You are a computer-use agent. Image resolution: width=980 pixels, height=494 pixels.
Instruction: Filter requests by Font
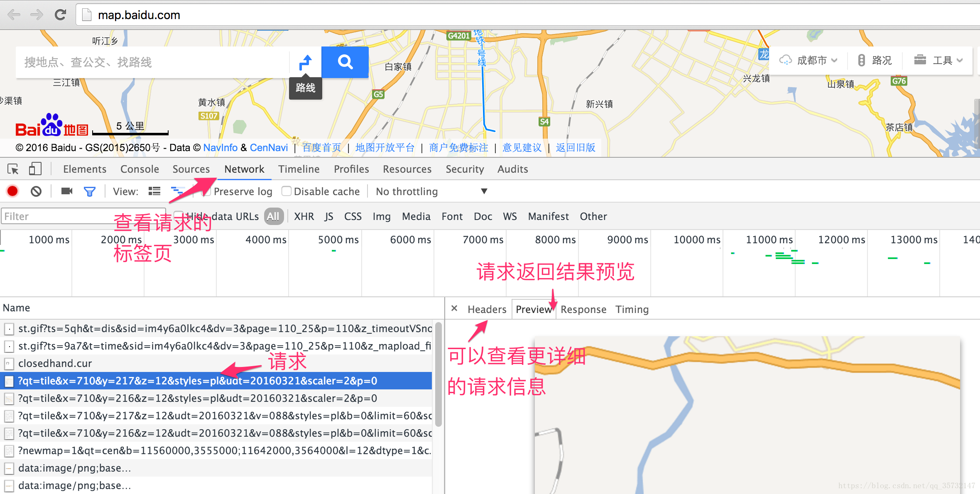tap(452, 216)
